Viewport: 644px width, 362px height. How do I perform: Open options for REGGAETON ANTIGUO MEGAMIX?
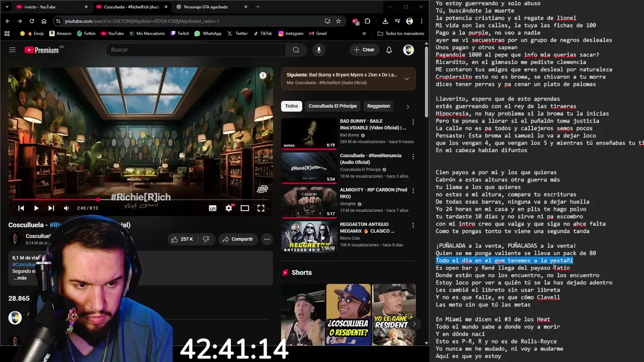coord(413,225)
